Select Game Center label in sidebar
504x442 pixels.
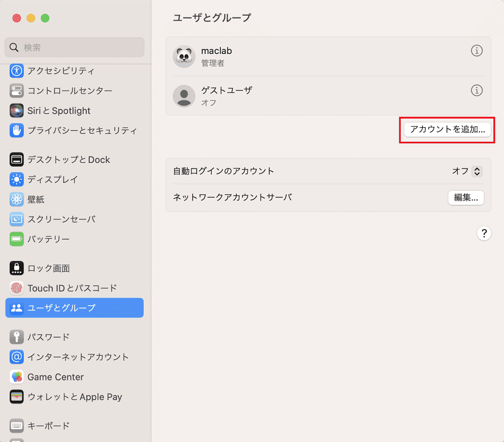coord(55,377)
